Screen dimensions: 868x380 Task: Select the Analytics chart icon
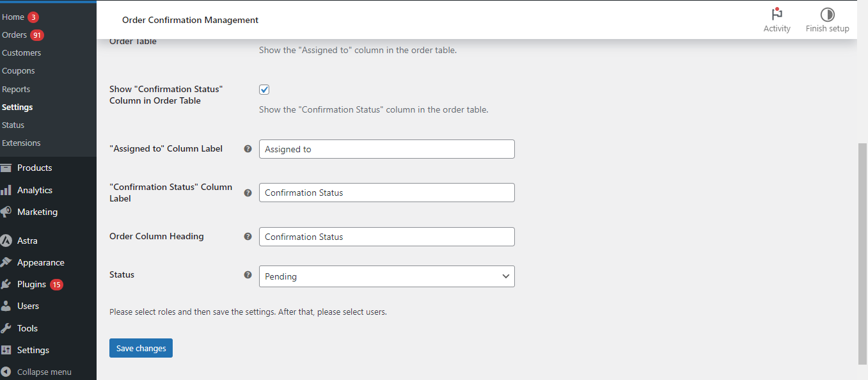pos(10,189)
